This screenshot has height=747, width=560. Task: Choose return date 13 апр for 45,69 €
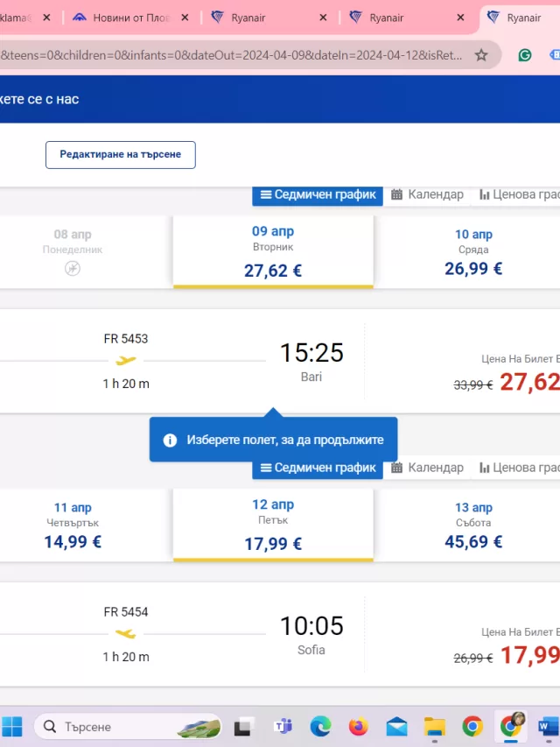(473, 525)
